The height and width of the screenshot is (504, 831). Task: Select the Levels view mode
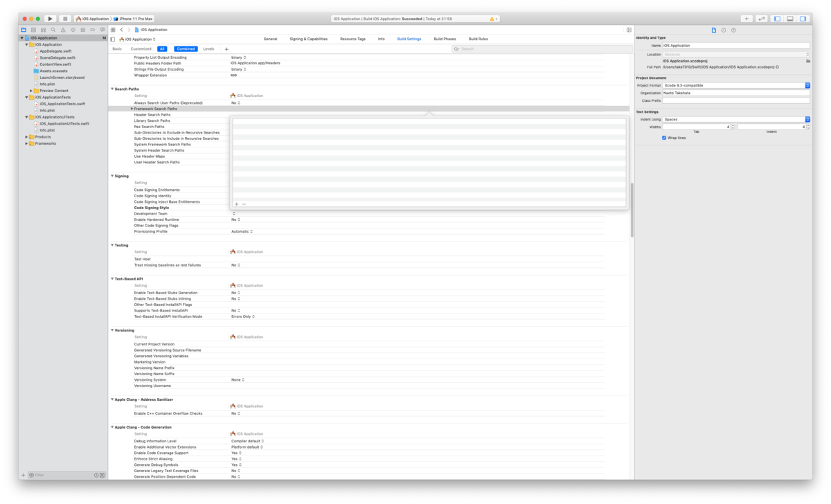coord(208,49)
